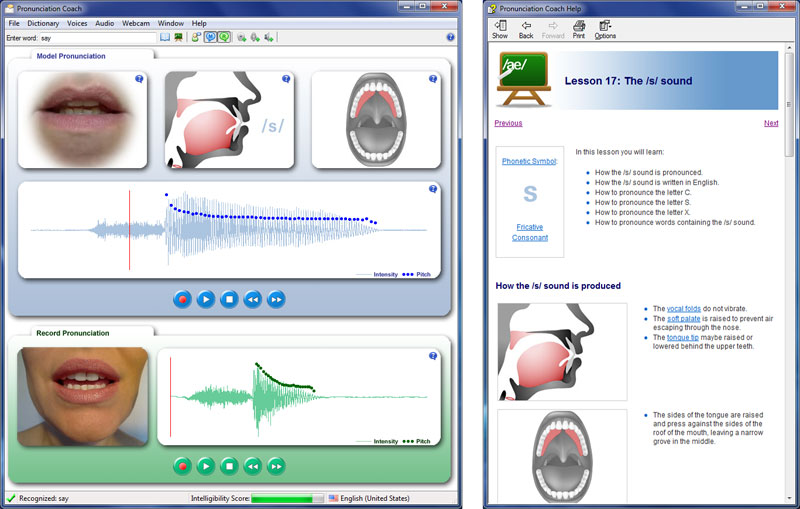800x509 pixels.
Task: Record pronunciation with the green record button
Action: click(x=182, y=466)
